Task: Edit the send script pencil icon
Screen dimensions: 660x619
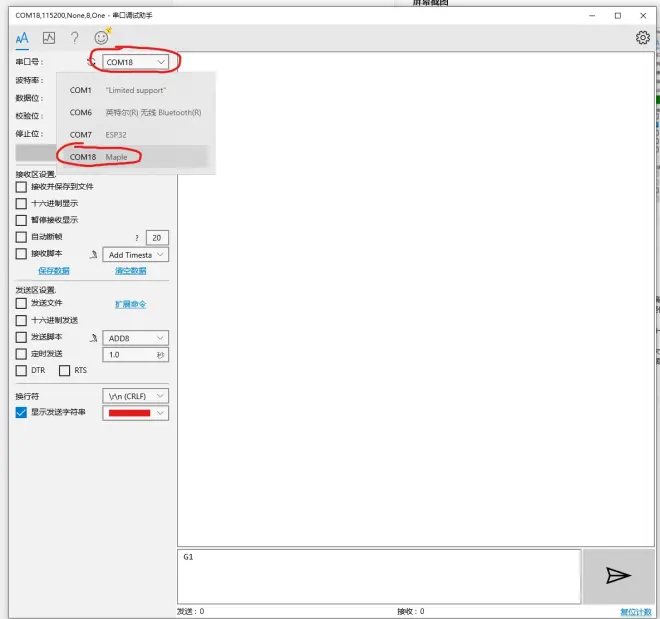Action: pyautogui.click(x=93, y=338)
